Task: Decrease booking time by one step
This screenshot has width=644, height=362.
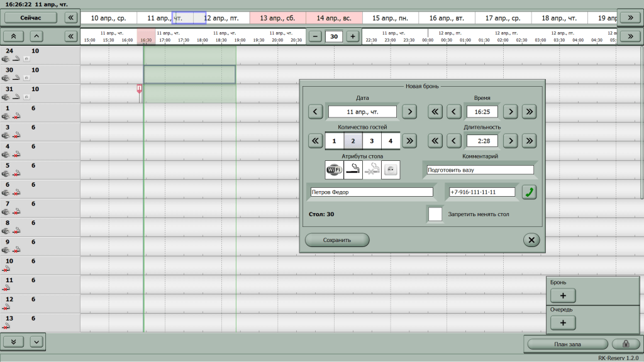Action: point(454,112)
